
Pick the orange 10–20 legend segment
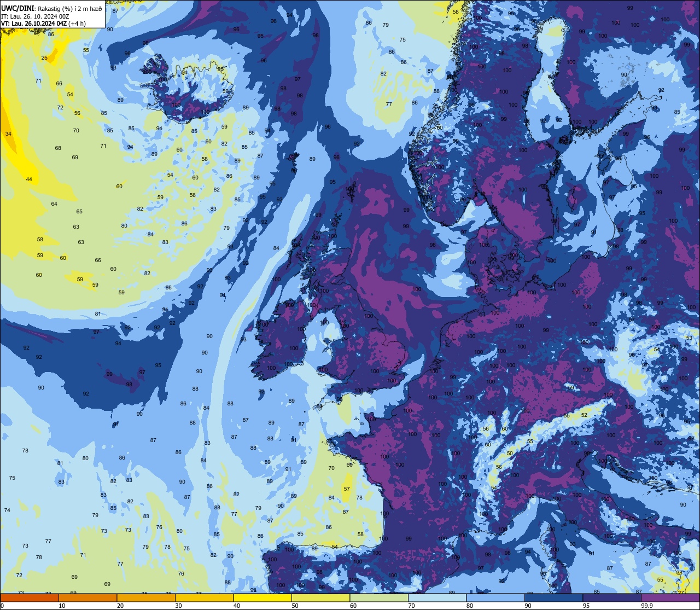coord(87,597)
